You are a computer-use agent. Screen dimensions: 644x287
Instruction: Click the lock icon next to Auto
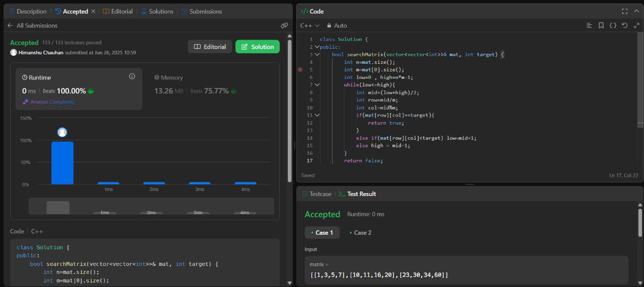[329, 25]
